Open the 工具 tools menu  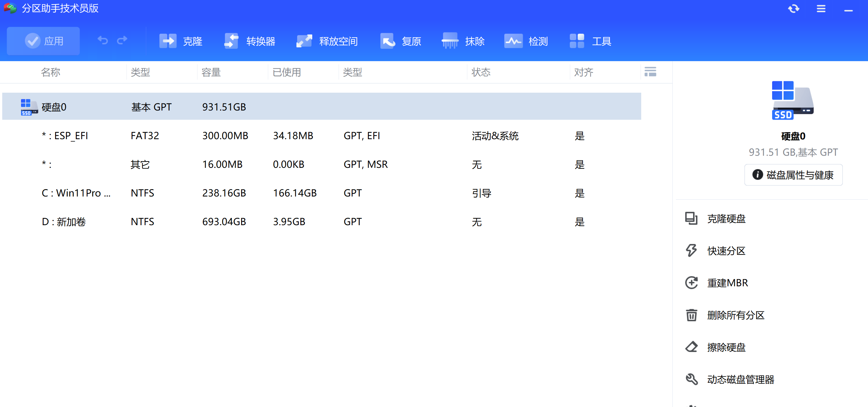[590, 41]
